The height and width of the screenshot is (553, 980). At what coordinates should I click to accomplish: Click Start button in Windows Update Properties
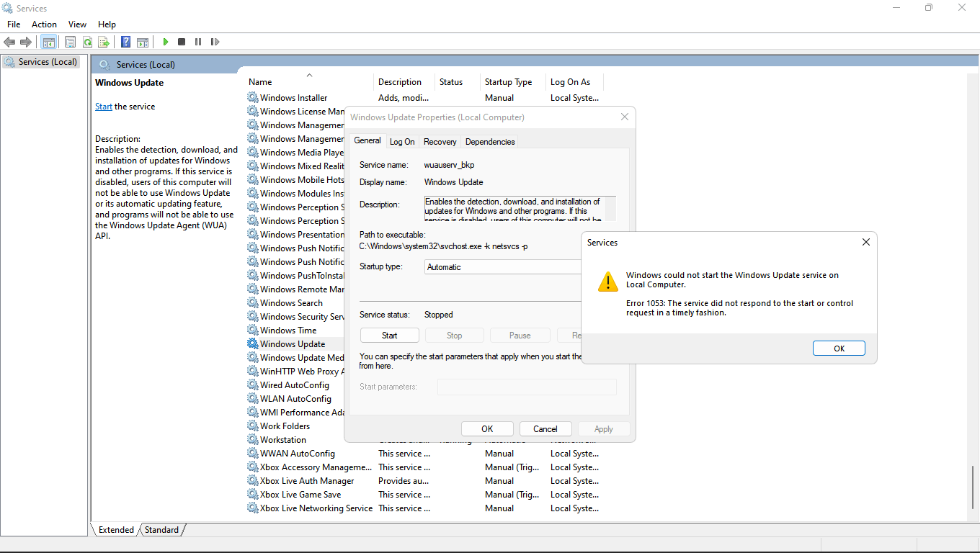click(390, 335)
